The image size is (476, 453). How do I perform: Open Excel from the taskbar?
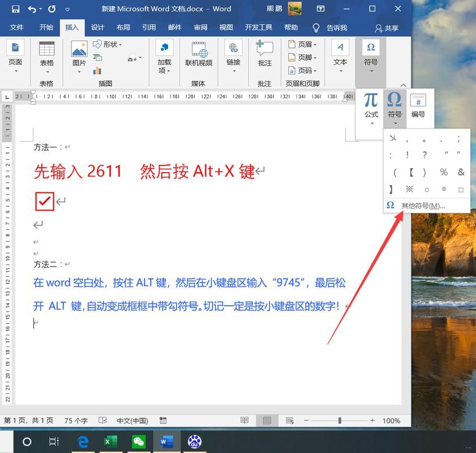pos(110,442)
